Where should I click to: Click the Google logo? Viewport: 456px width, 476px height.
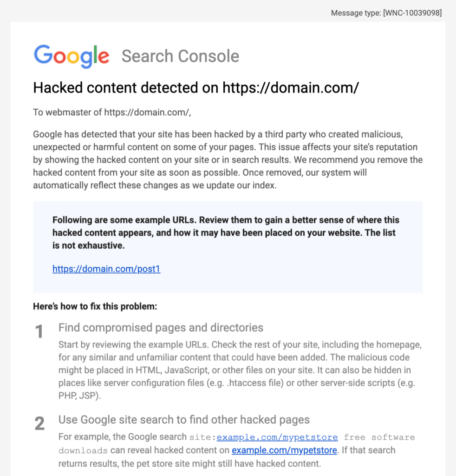(72, 56)
